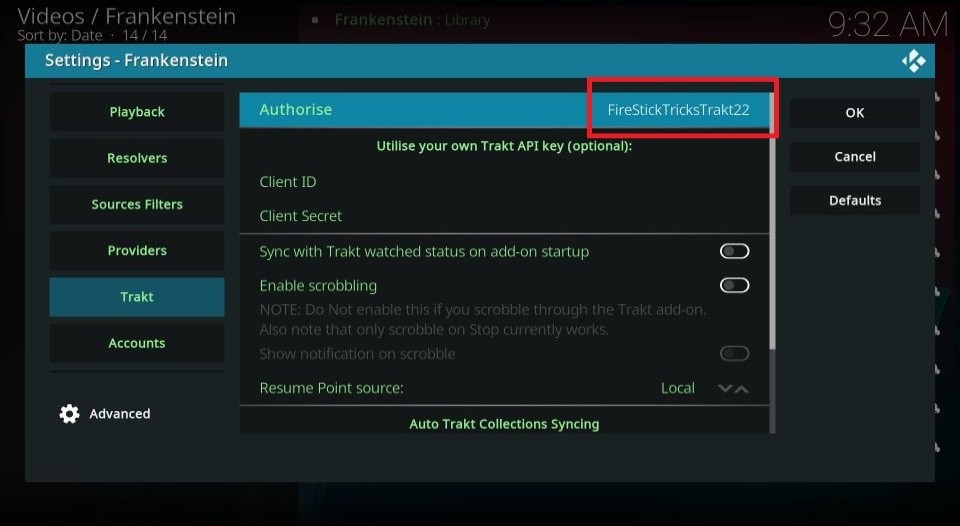The width and height of the screenshot is (960, 526).
Task: Click the Local resume point value
Action: click(678, 388)
